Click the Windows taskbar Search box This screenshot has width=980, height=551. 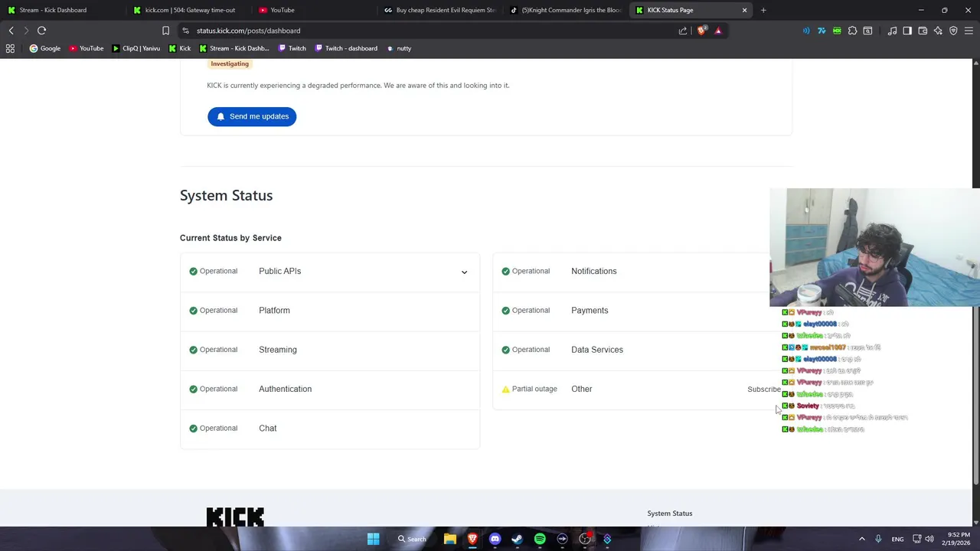tap(412, 539)
